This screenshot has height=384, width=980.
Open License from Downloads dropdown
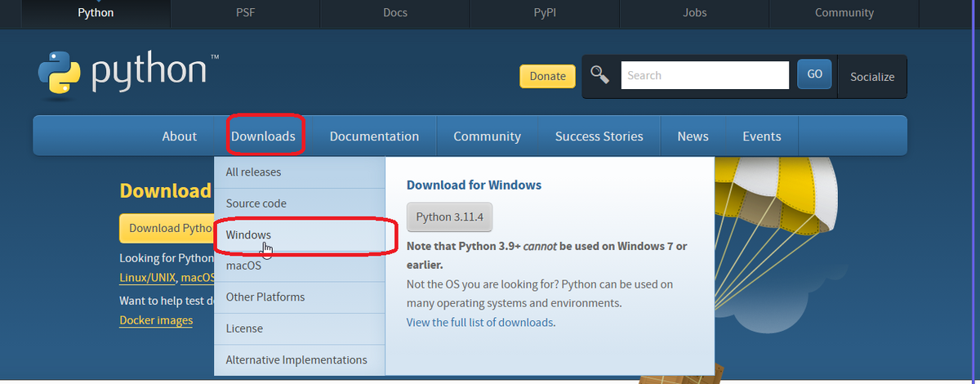[x=299, y=328]
